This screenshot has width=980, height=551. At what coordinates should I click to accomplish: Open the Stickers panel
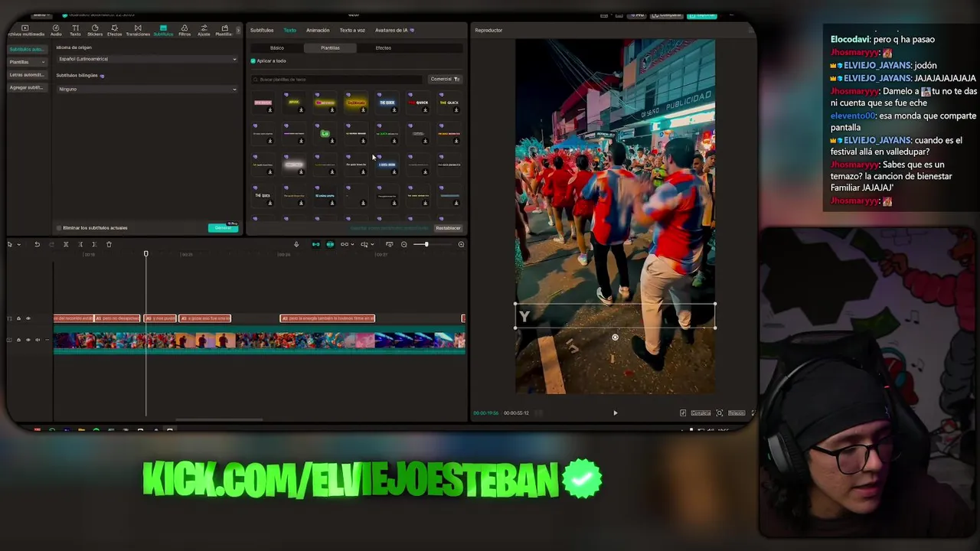pyautogui.click(x=95, y=31)
